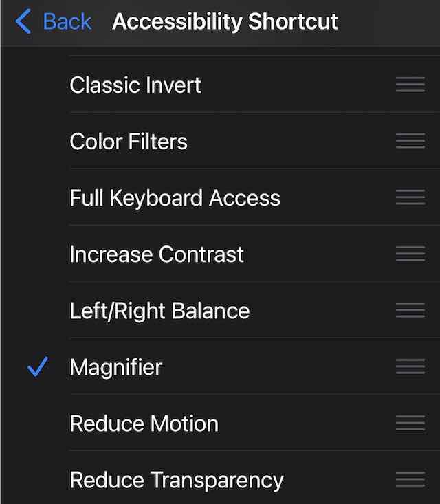
Task: Tap the reorder handle for Classic Invert
Action: coord(410,85)
